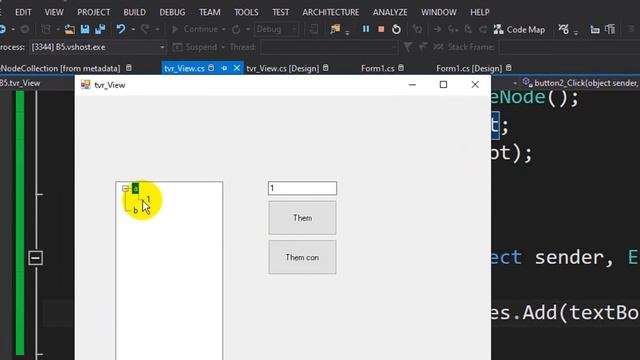This screenshot has width=640, height=360.
Task: Click the Suspend process button
Action: (195, 47)
